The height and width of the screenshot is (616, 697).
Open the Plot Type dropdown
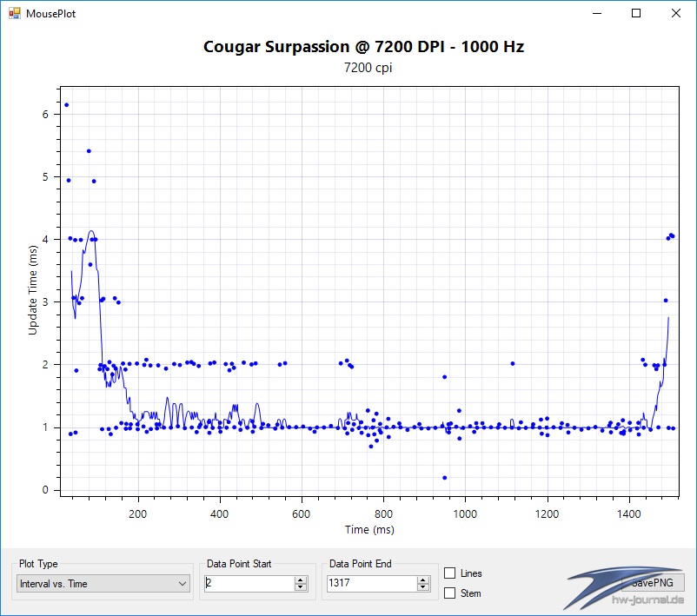click(x=103, y=584)
